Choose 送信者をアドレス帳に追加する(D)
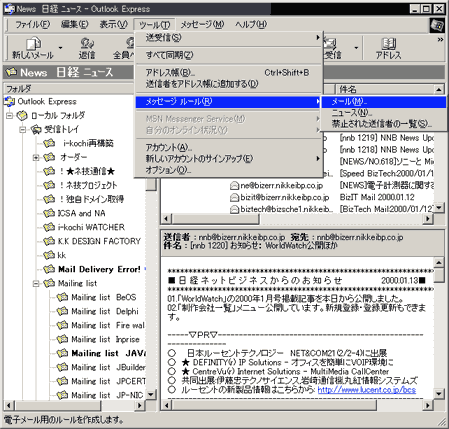This screenshot has height=429, width=449. tap(228, 84)
